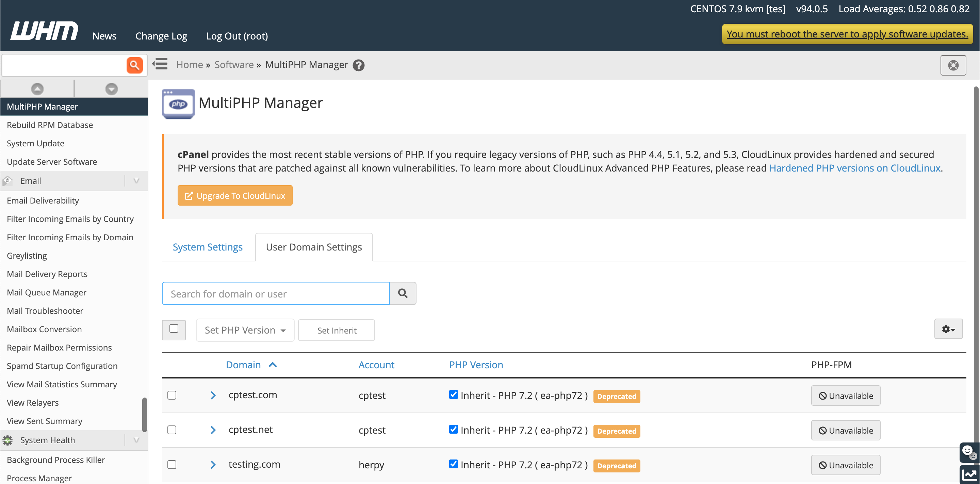The image size is (980, 484).
Task: Go to Home breadcrumb
Action: [190, 65]
